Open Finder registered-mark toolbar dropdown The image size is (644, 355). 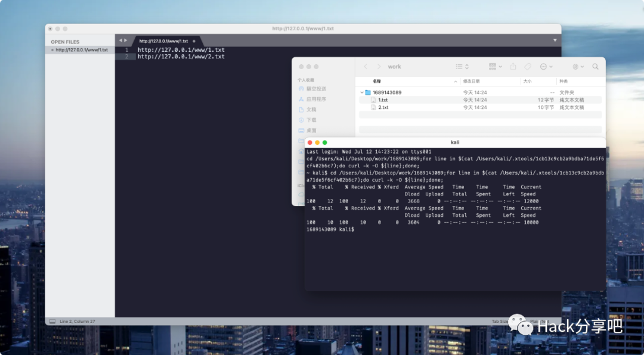click(x=578, y=67)
